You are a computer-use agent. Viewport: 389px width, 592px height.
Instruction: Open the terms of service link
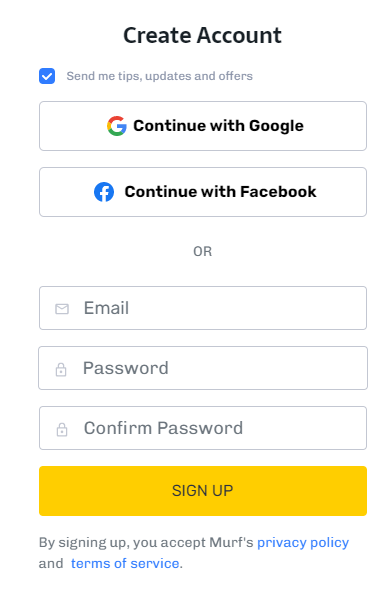pos(125,563)
